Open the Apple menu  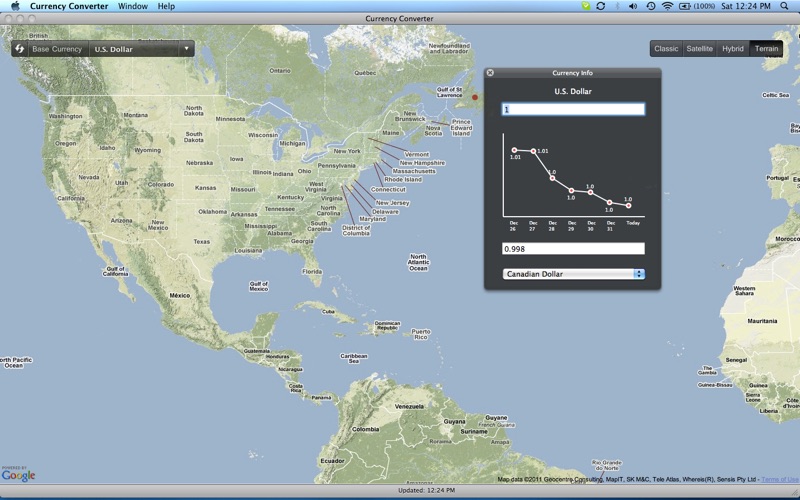tap(15, 6)
